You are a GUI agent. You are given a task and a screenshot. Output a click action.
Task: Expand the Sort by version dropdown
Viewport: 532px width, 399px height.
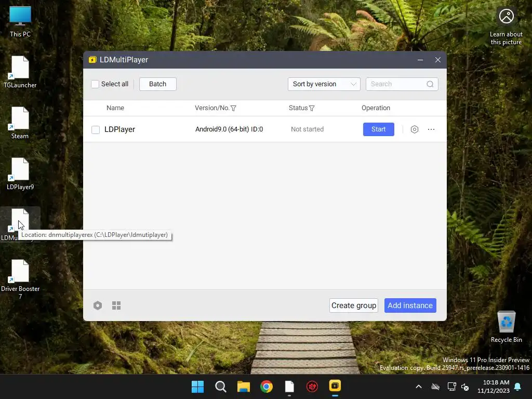coord(324,84)
